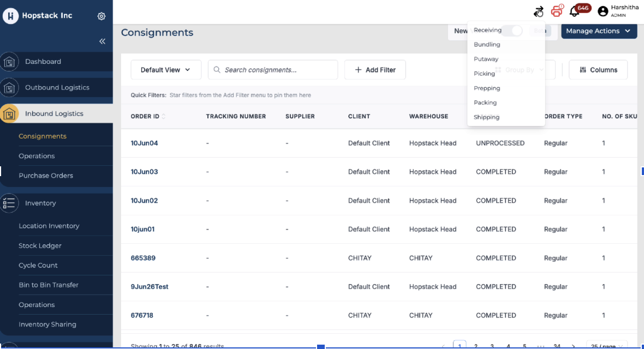Viewport: 644px width, 349px height.
Task: Open order 10Jun02 link
Action: pos(144,201)
